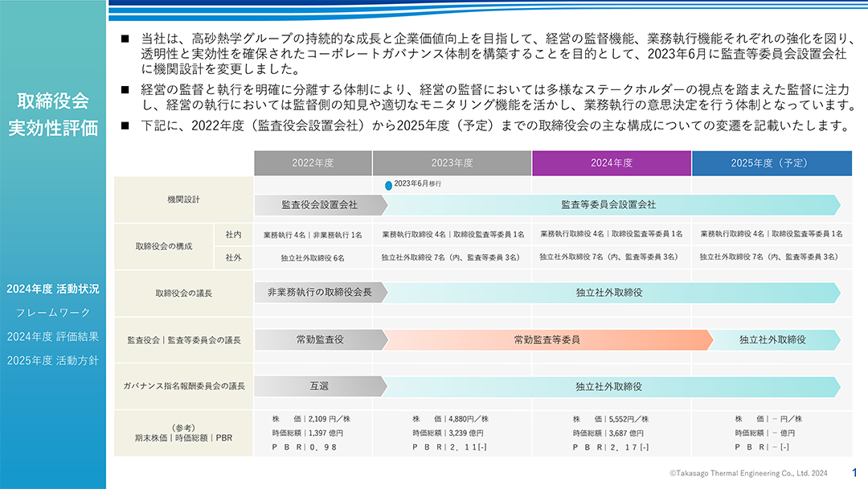
Task: Go to フレームワーク in the sidebar
Action: [x=53, y=312]
